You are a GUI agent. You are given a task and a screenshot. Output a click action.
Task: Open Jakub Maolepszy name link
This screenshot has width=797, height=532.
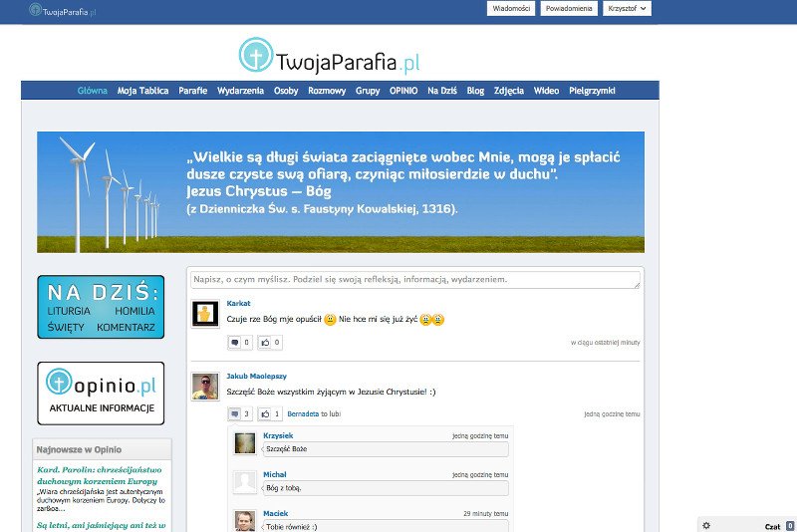click(x=257, y=376)
